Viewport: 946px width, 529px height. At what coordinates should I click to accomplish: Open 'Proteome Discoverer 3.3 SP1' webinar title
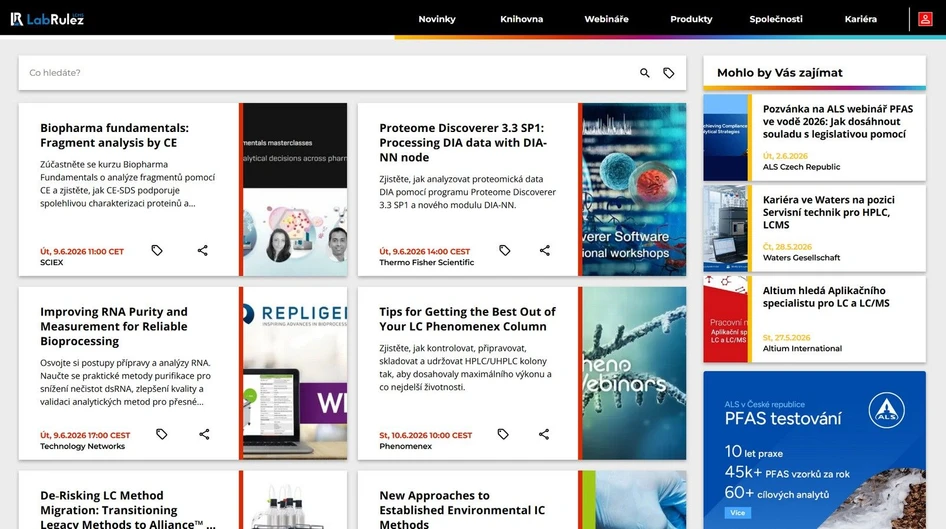pyautogui.click(x=463, y=142)
